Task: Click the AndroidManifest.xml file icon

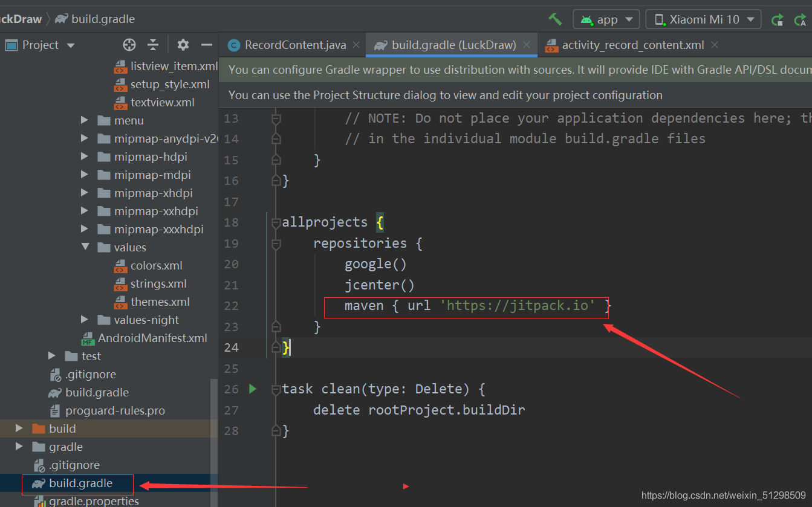Action: click(88, 338)
